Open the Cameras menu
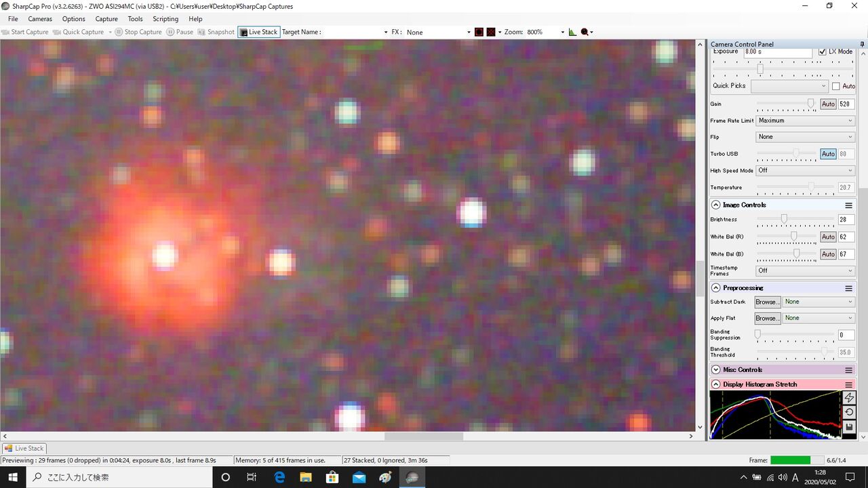This screenshot has height=488, width=868. click(40, 19)
